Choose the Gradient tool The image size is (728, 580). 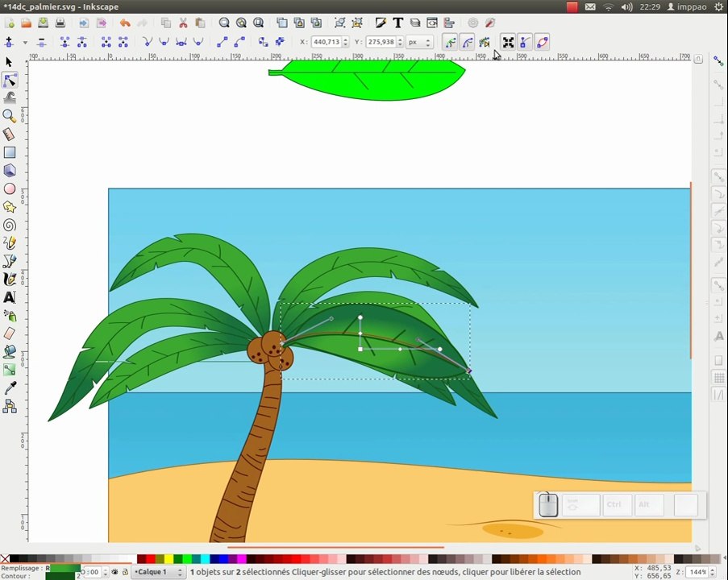(10, 370)
